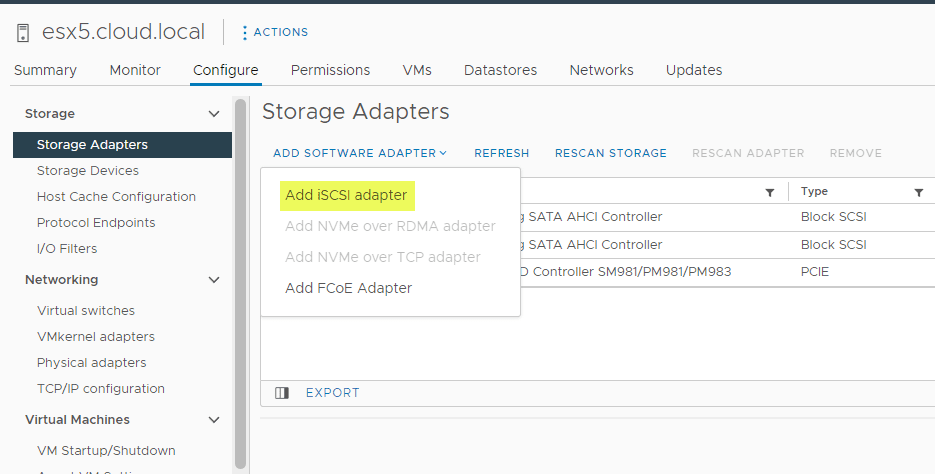Select Storage Devices in sidebar
The width and height of the screenshot is (935, 474).
pyautogui.click(x=88, y=171)
